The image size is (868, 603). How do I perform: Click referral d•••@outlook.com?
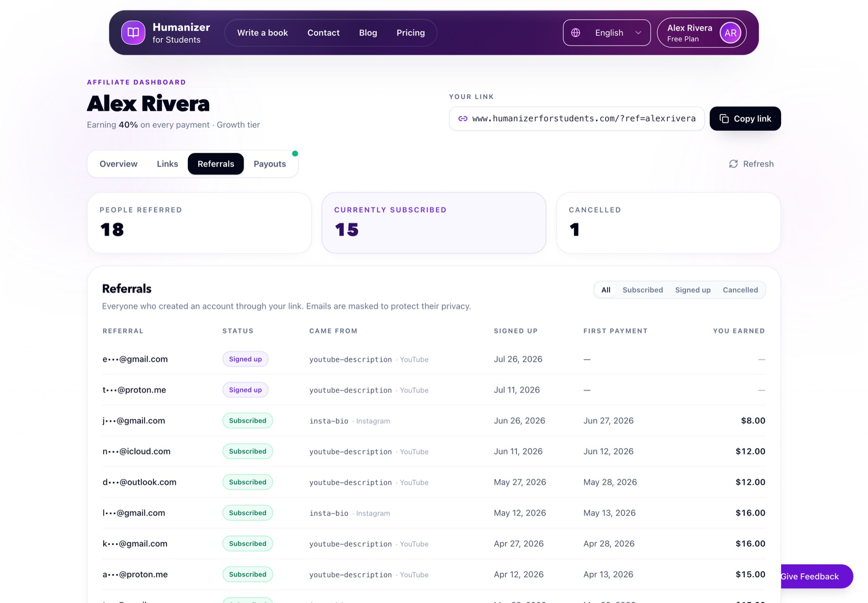(140, 482)
